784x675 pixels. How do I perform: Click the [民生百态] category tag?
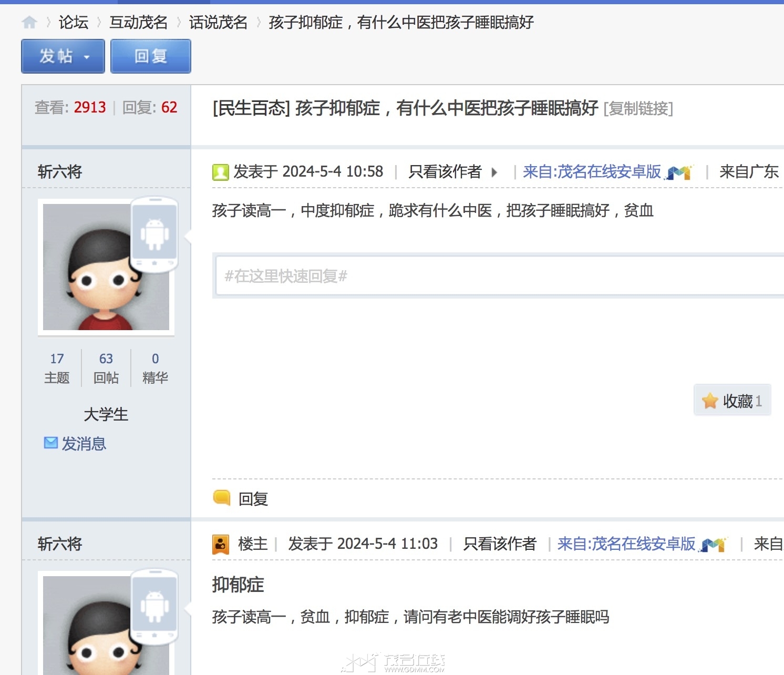pyautogui.click(x=251, y=108)
